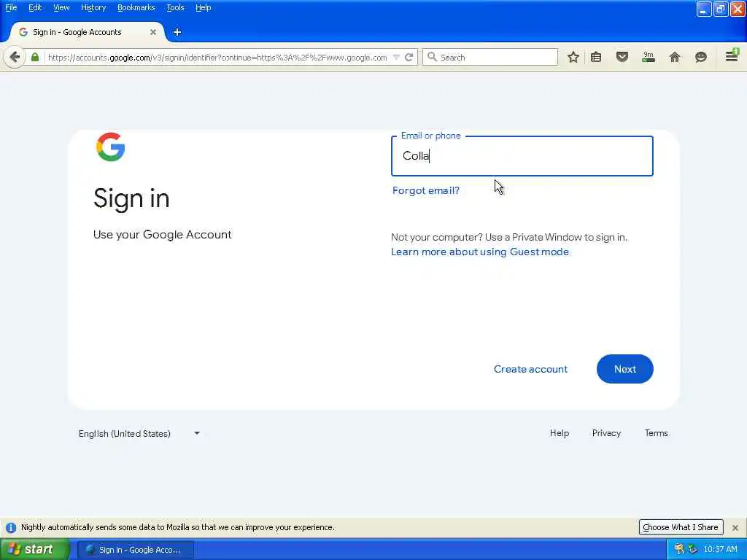The width and height of the screenshot is (747, 560).
Task: Close the Sign in - Google Accounts tab
Action: (x=153, y=32)
